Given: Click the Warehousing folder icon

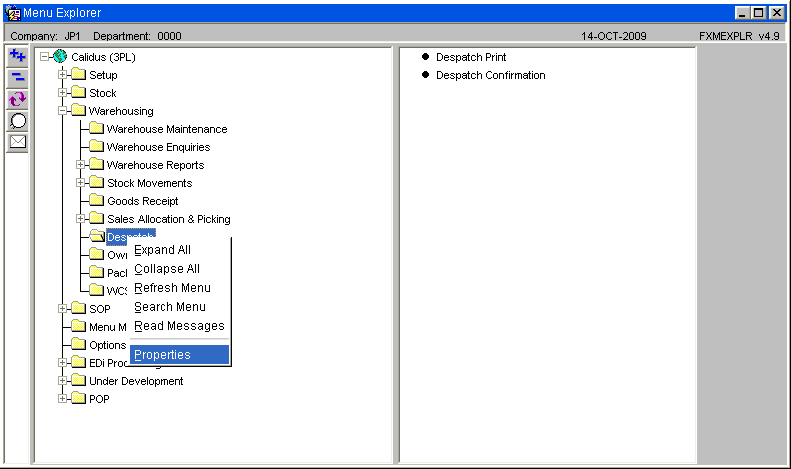Looking at the screenshot, I should (x=78, y=110).
